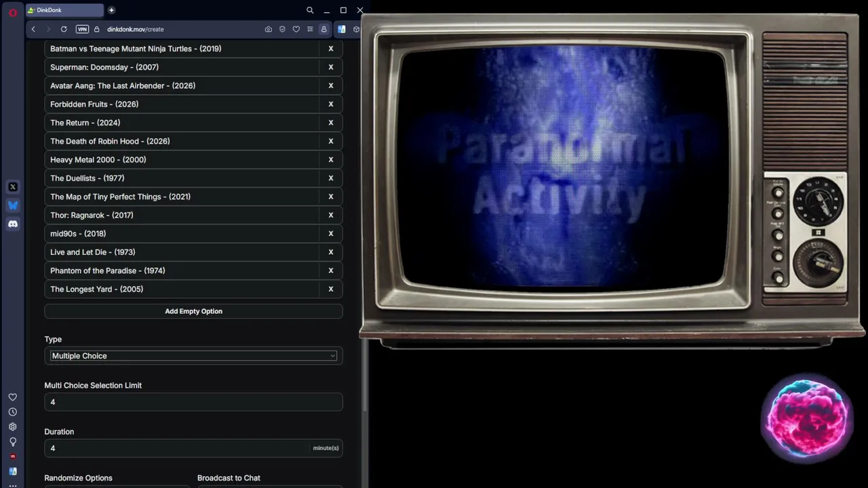This screenshot has height=488, width=868.
Task: Remove the Forbidden Fruits option
Action: [x=331, y=104]
